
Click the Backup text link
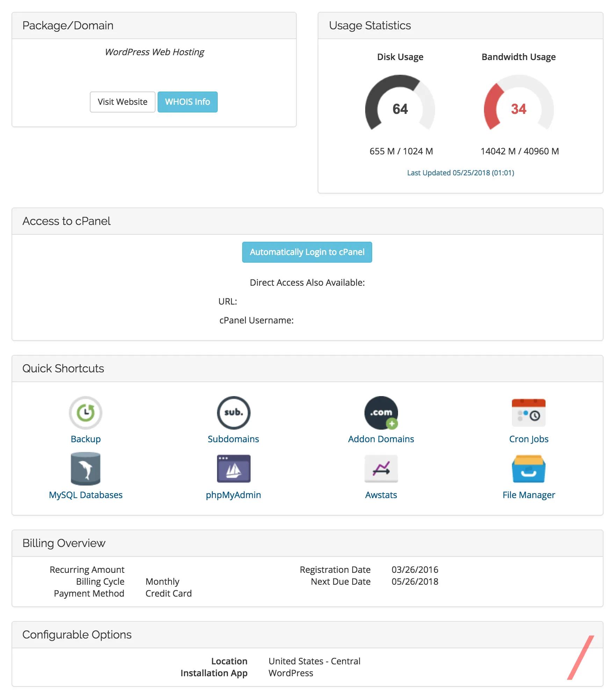click(86, 439)
